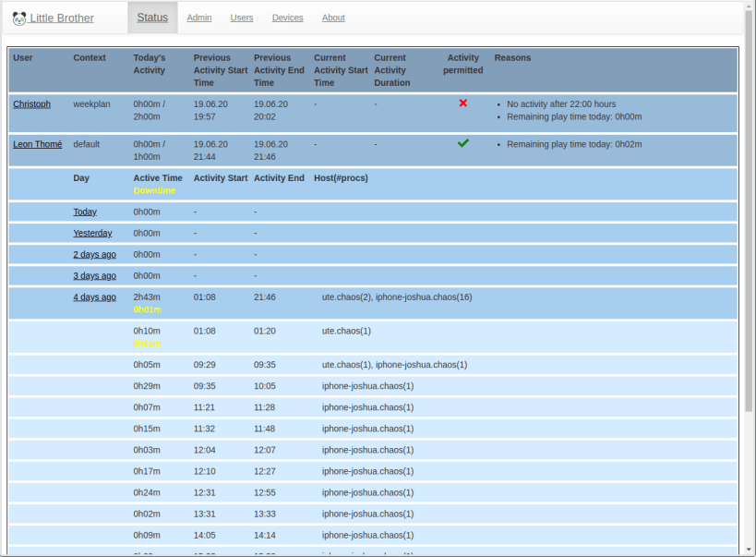Click Christoph's '0h00m / 2h00m' activity value
Image resolution: width=756 pixels, height=557 pixels.
click(150, 111)
